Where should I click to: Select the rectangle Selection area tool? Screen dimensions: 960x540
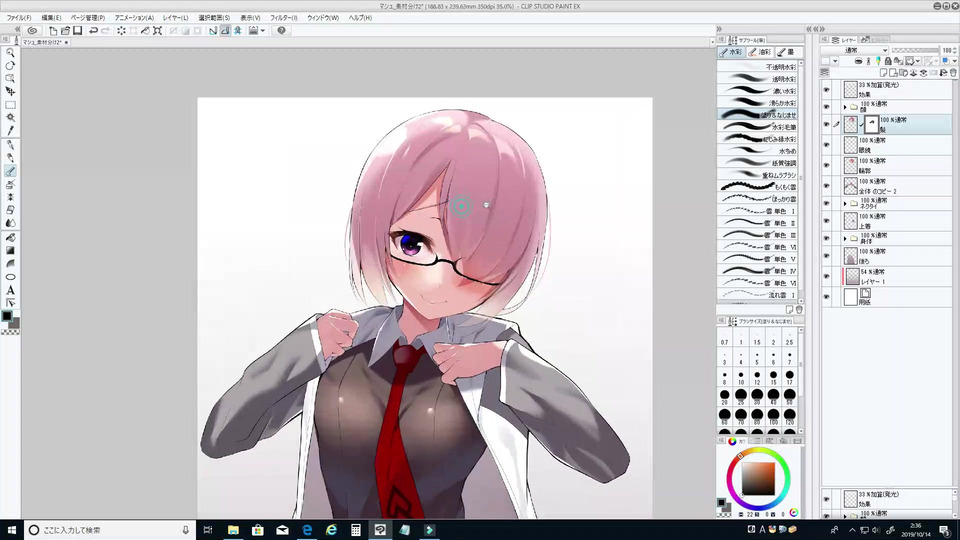(10, 105)
